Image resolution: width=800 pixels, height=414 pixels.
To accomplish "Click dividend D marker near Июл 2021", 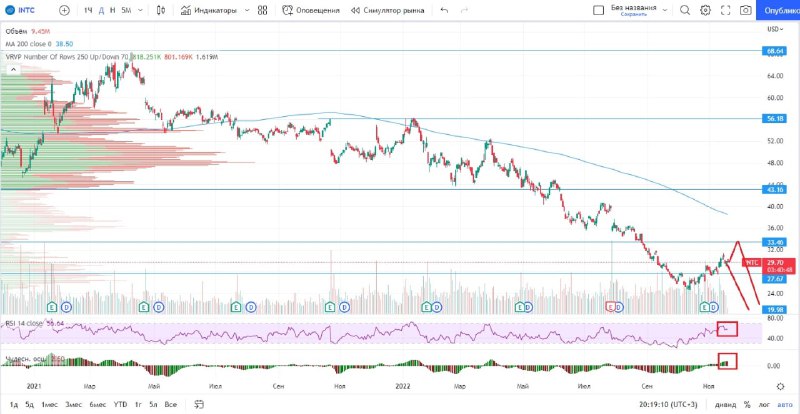I will (x=251, y=307).
